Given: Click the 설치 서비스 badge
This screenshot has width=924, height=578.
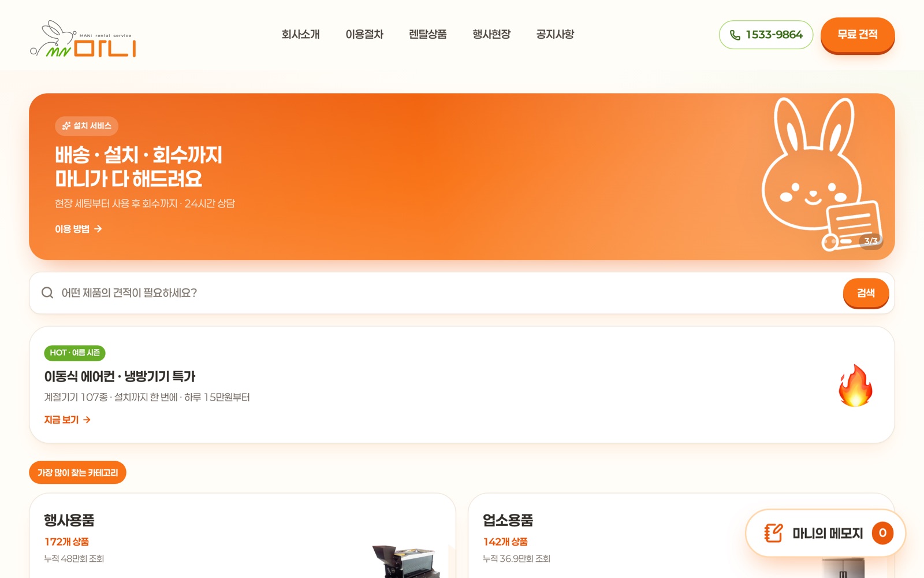Looking at the screenshot, I should [87, 125].
